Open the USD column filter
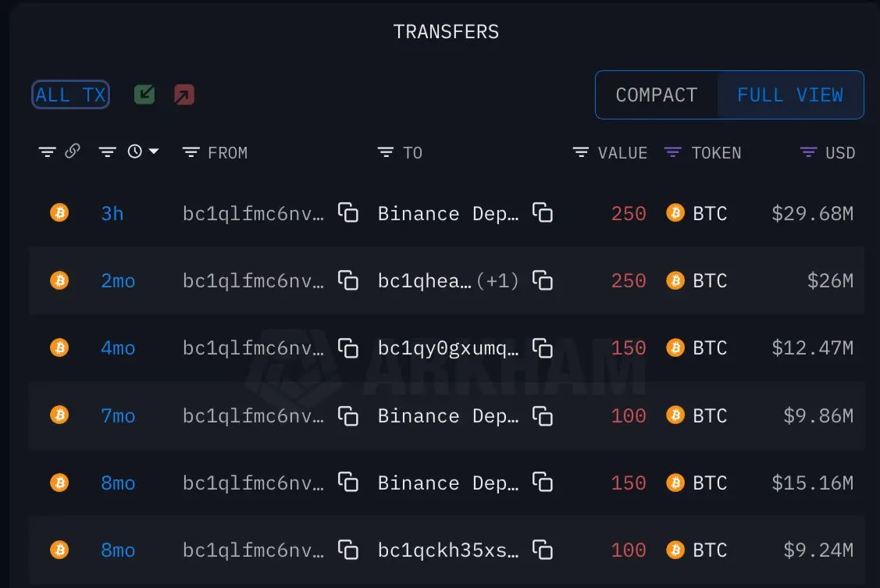This screenshot has width=880, height=588. click(x=808, y=152)
